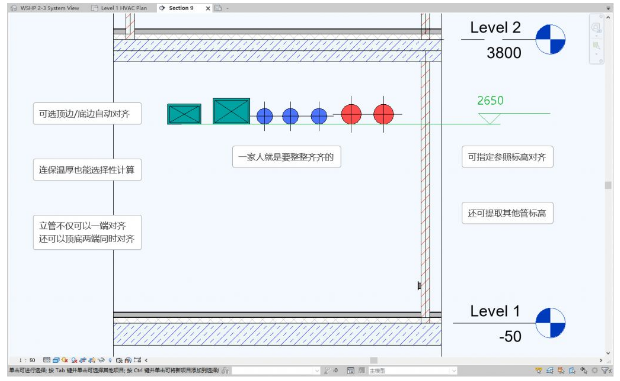Viewport: 620px width, 381px height.
Task: Click the Reveal Hidden Elements lightbulb icon
Action: 110,360
